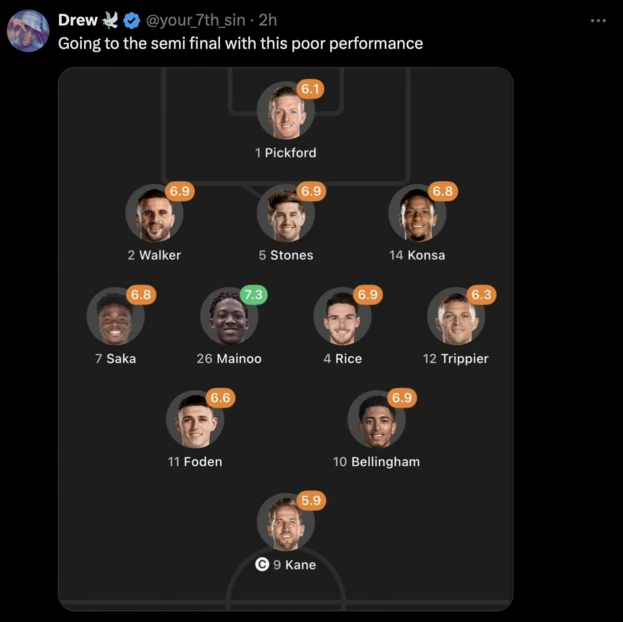The image size is (623, 622).
Task: Click Mainoo's green 7.3 rating badge
Action: (x=254, y=295)
